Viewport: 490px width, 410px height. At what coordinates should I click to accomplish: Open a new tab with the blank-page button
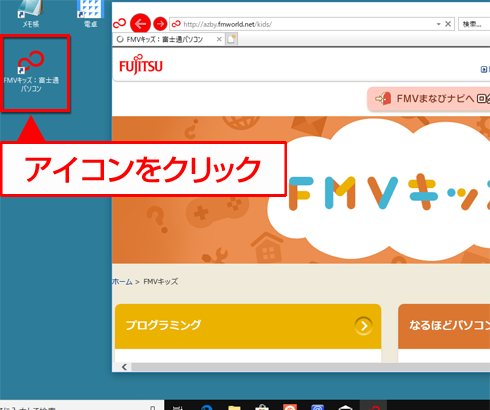pos(232,39)
